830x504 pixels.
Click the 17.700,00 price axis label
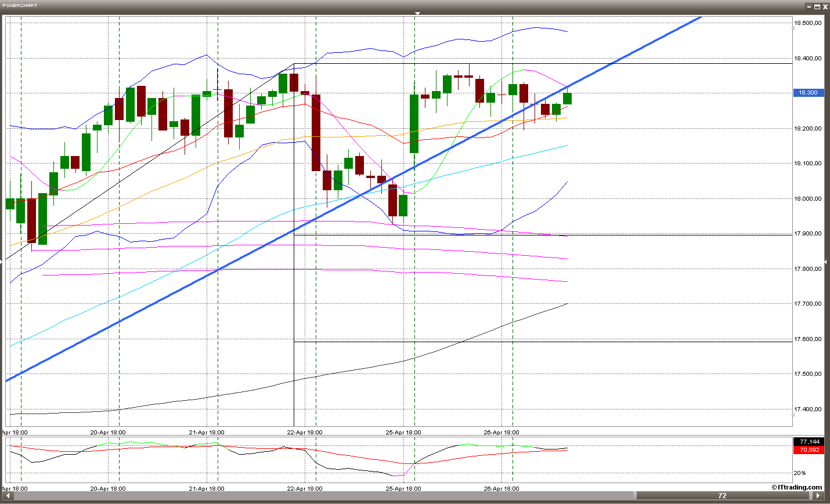(808, 304)
